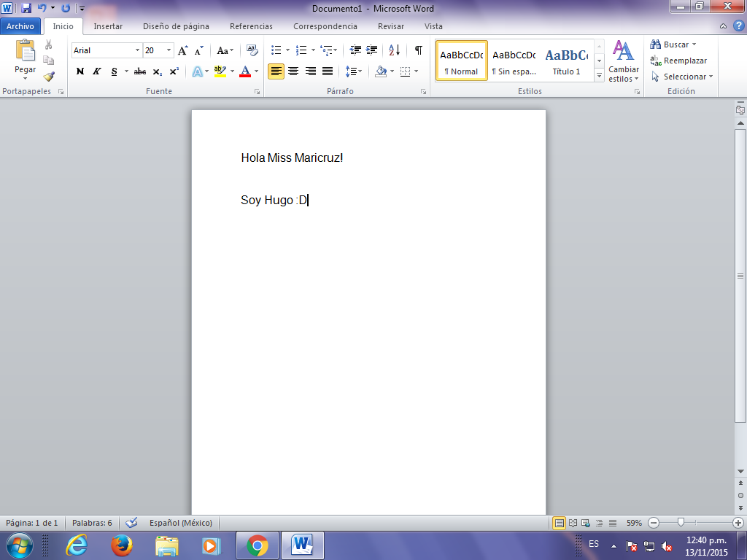Click the Sort A-Z icon
The width and height of the screenshot is (747, 560).
394,50
